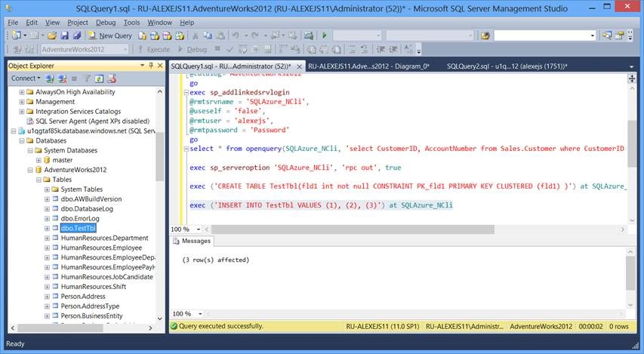Select SQL Server Agent (Agent XPs disabled)
The image size is (644, 354).
[92, 122]
